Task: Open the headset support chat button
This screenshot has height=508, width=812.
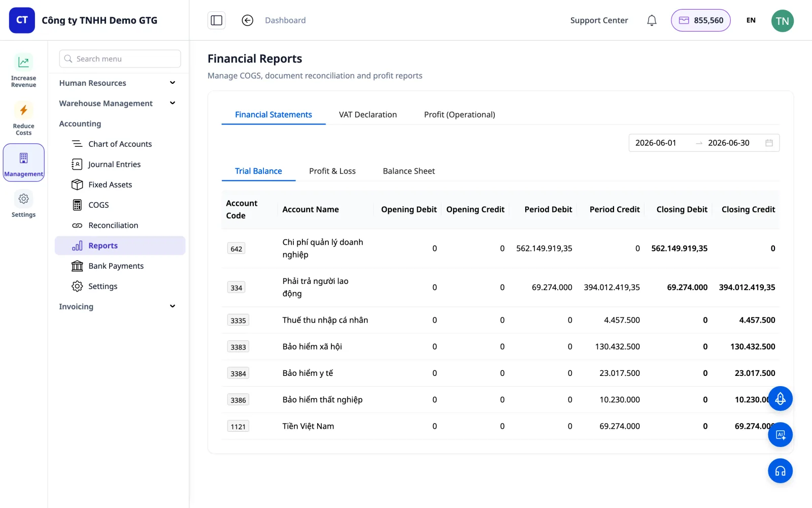Action: pos(780,471)
